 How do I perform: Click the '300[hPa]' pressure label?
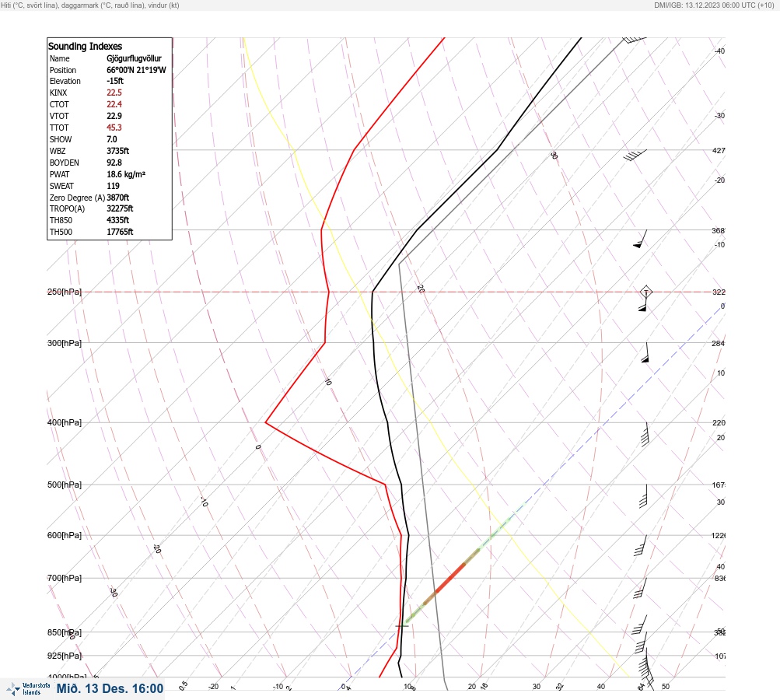point(65,343)
